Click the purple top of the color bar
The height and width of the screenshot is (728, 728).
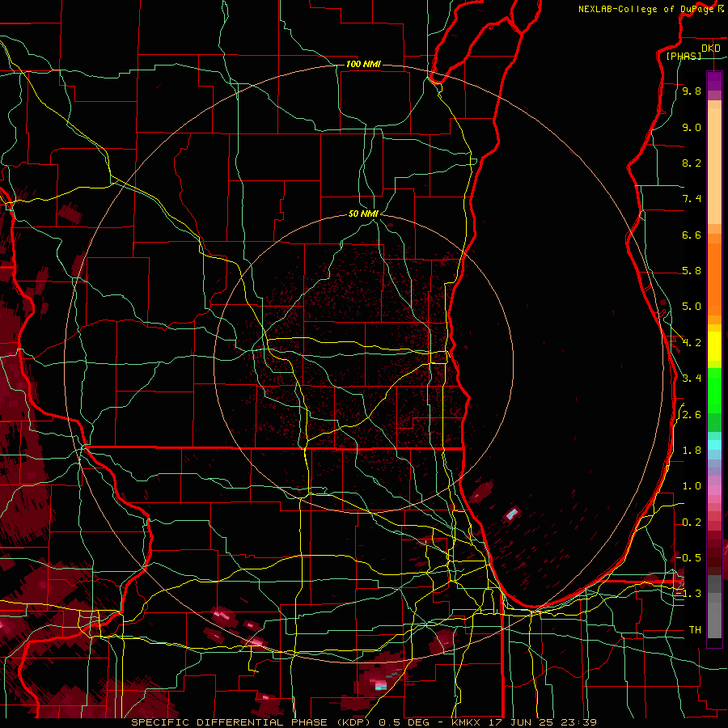tap(714, 81)
